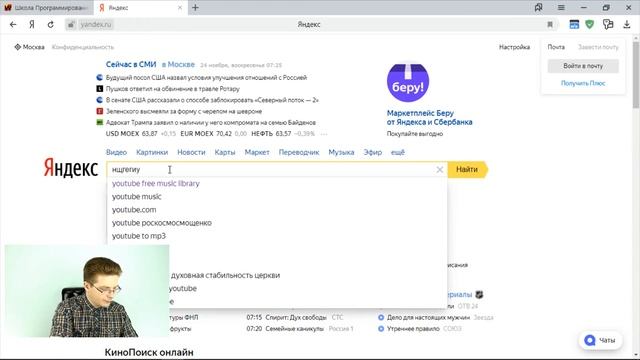The height and width of the screenshot is (360, 640).
Task: Expand more services with ещё
Action: point(398,152)
